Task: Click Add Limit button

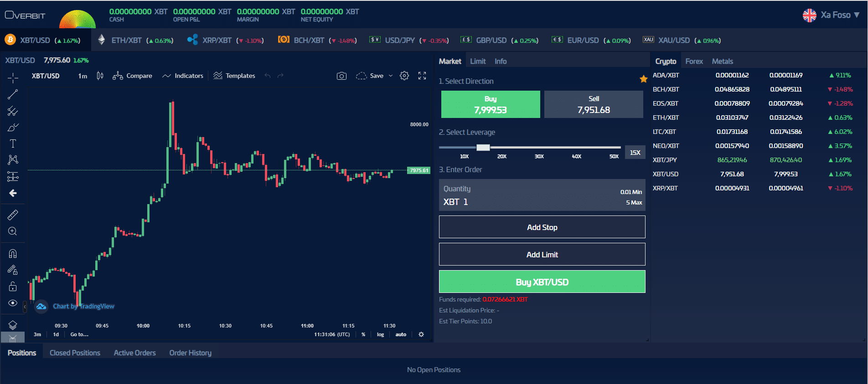Action: pyautogui.click(x=542, y=254)
